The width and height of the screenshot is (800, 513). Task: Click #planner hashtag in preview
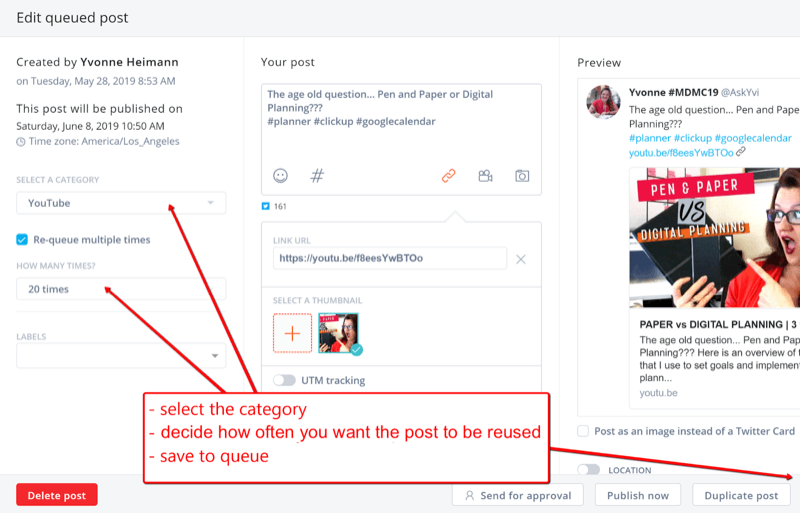(x=649, y=138)
